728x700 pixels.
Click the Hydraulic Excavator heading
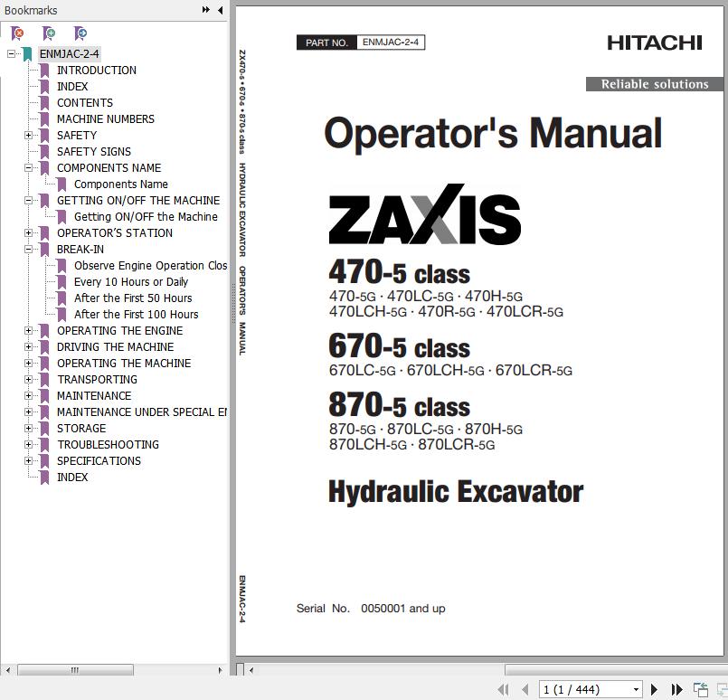pos(456,492)
